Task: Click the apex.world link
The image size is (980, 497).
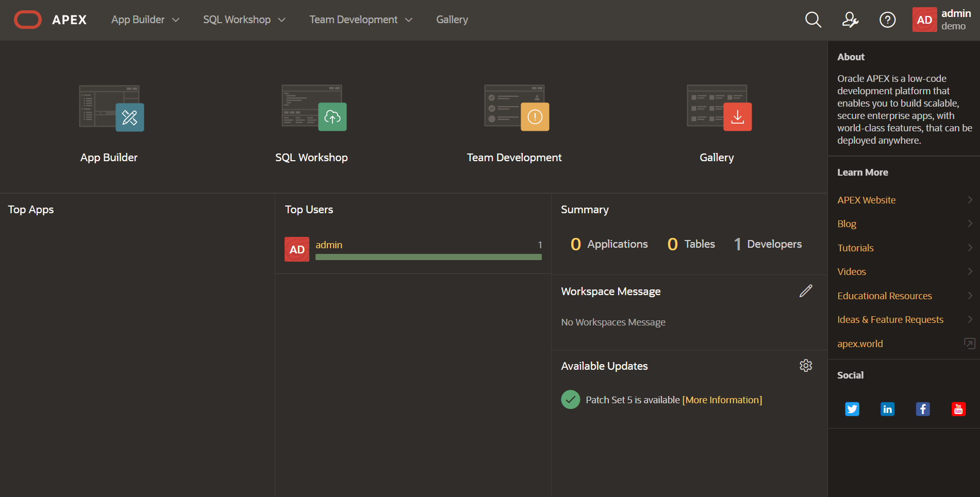Action: coord(859,344)
